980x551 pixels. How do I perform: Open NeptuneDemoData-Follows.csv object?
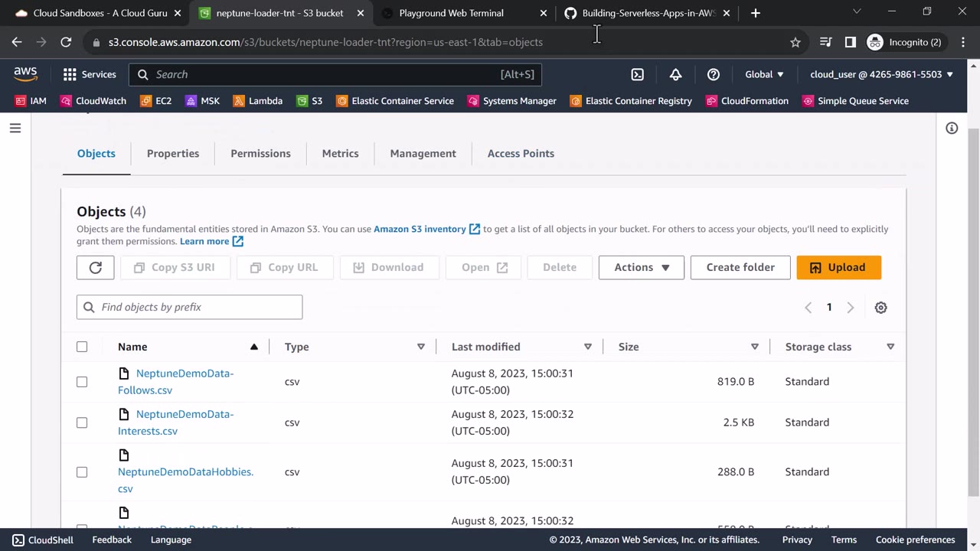coord(176,382)
